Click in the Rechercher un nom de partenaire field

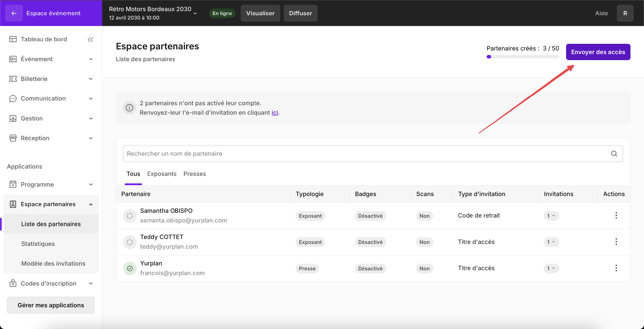[x=350, y=154]
